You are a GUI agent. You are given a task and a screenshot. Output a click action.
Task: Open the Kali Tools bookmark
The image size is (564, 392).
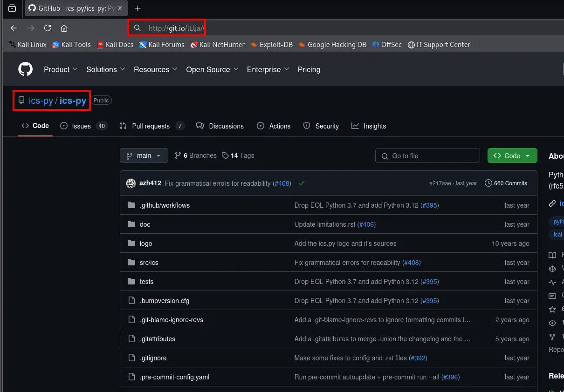click(x=71, y=45)
